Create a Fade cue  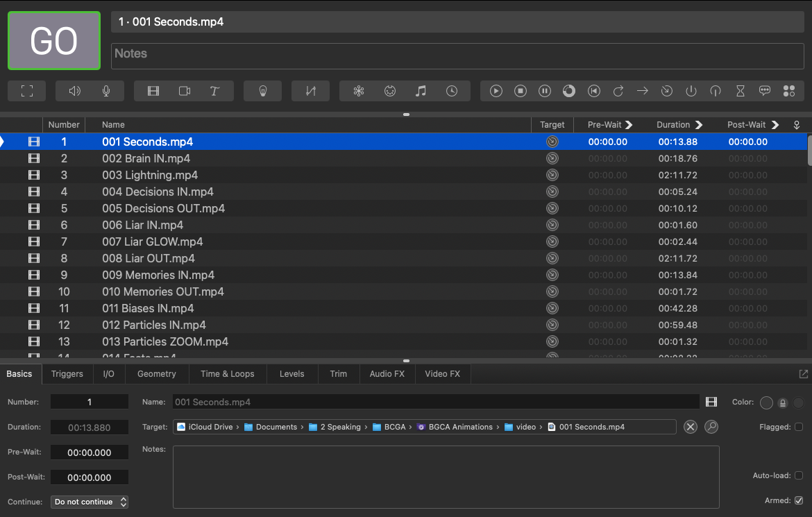coord(310,91)
